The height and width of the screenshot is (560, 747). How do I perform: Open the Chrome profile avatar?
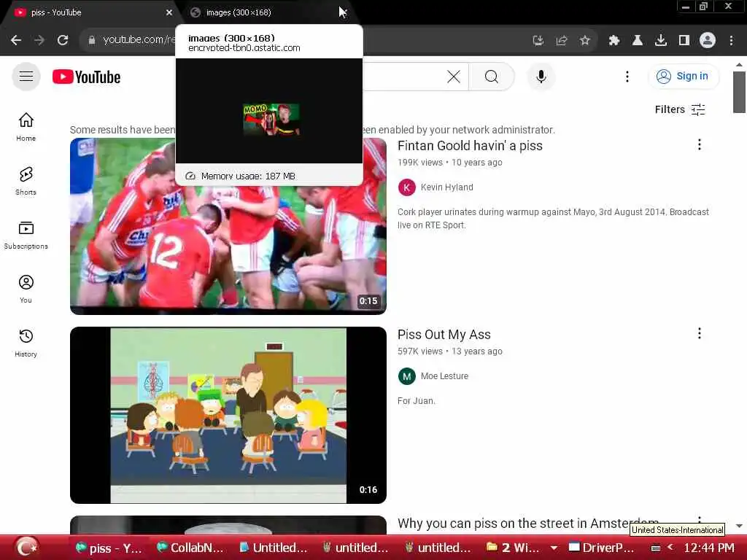tap(708, 41)
